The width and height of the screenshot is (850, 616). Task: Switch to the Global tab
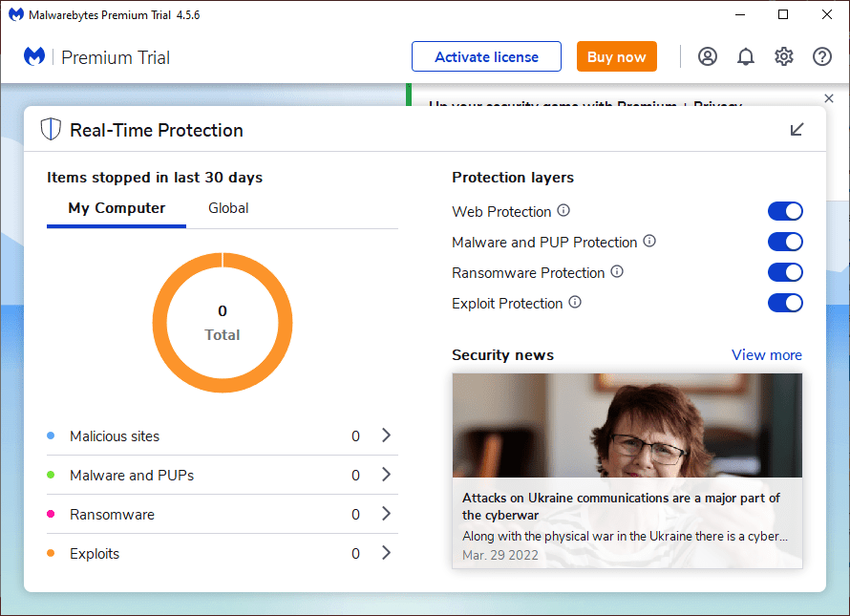[228, 208]
